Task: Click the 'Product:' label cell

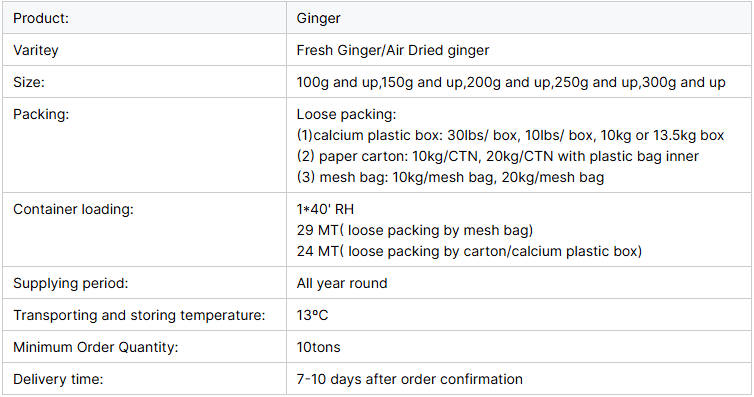Action: coord(144,18)
